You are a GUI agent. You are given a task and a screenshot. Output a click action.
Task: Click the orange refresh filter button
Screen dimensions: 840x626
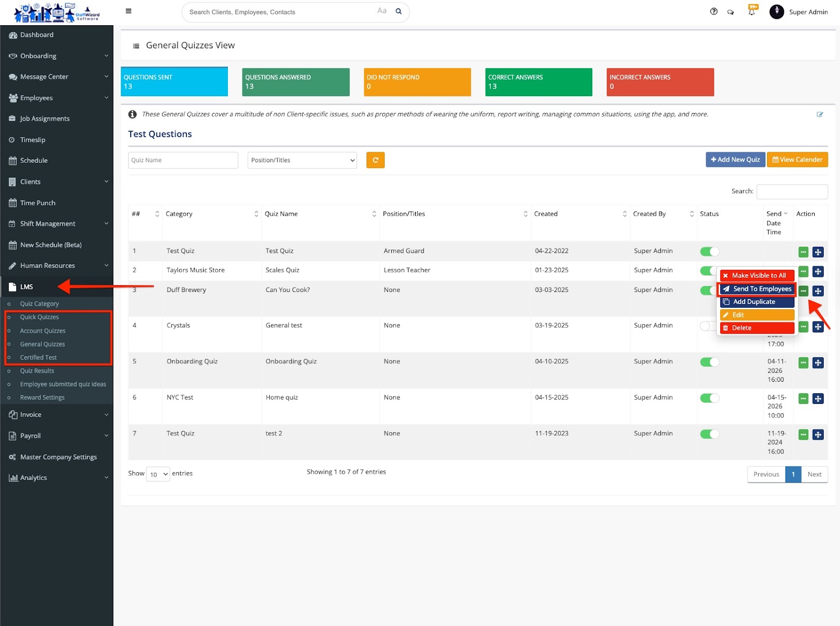375,160
